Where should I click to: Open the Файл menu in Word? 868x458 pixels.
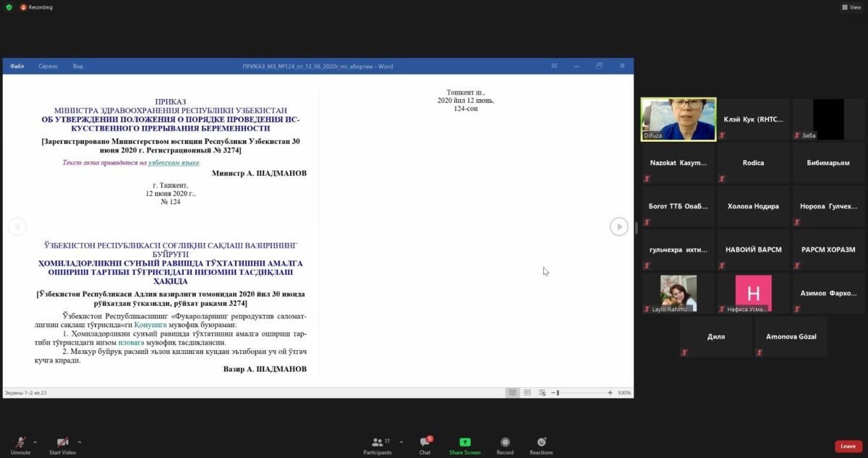(17, 66)
